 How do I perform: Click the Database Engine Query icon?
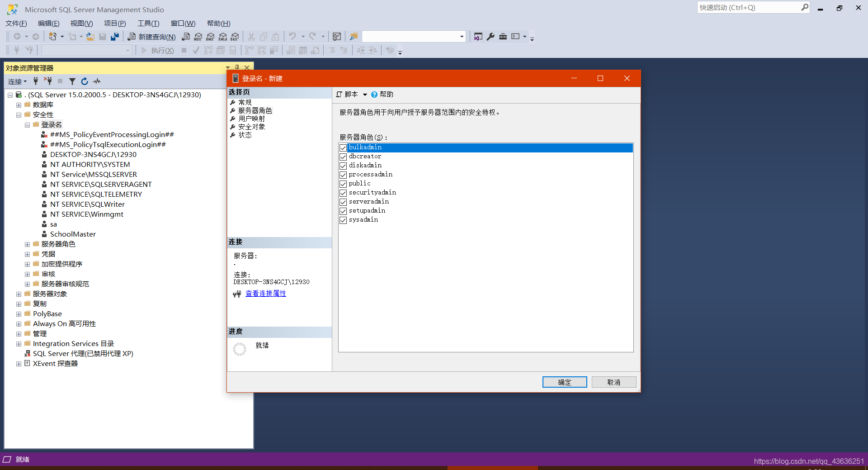(186, 37)
